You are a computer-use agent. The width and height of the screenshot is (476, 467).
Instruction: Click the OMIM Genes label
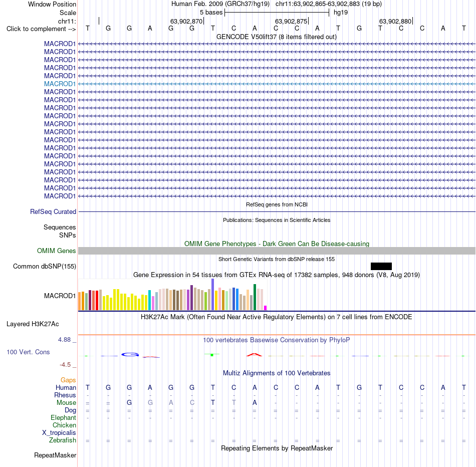57,251
